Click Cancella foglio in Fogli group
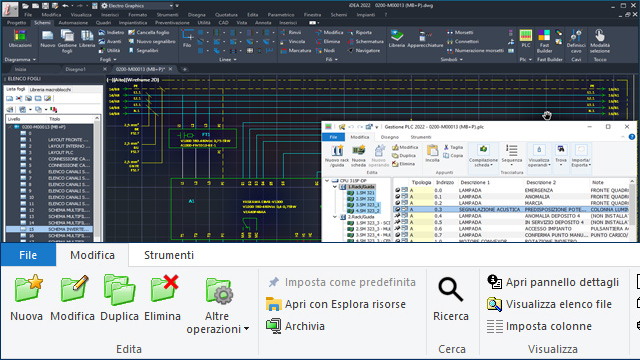The width and height of the screenshot is (640, 360). (149, 32)
